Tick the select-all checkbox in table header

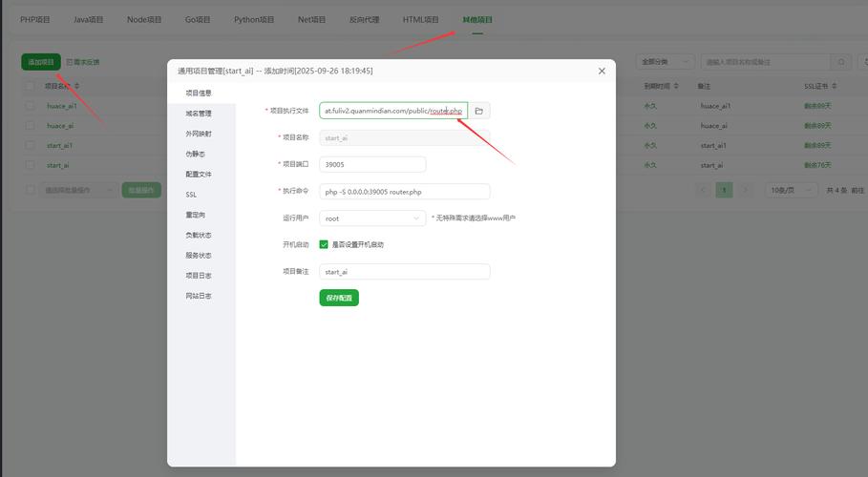pos(31,86)
